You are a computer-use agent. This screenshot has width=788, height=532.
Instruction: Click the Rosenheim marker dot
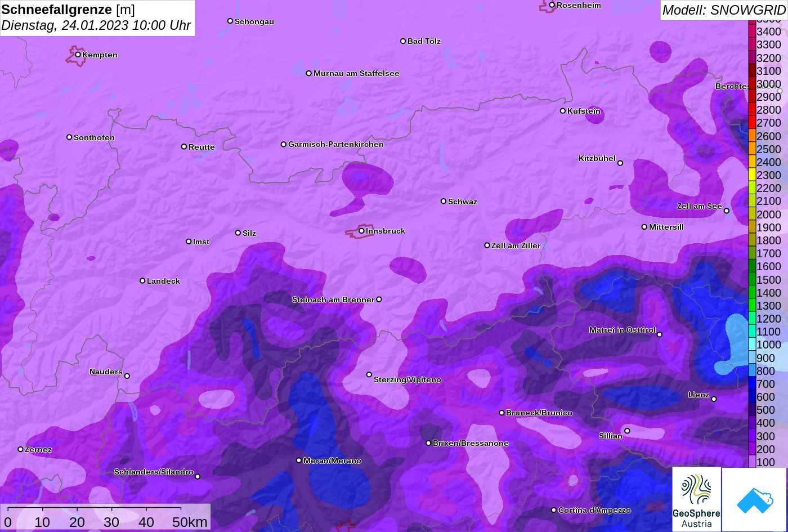tap(552, 5)
